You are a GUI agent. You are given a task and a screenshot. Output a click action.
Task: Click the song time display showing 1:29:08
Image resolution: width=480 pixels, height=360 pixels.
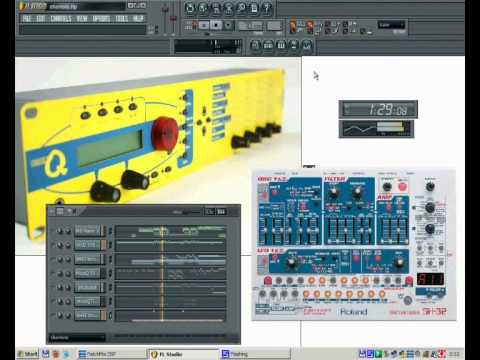pyautogui.click(x=378, y=109)
